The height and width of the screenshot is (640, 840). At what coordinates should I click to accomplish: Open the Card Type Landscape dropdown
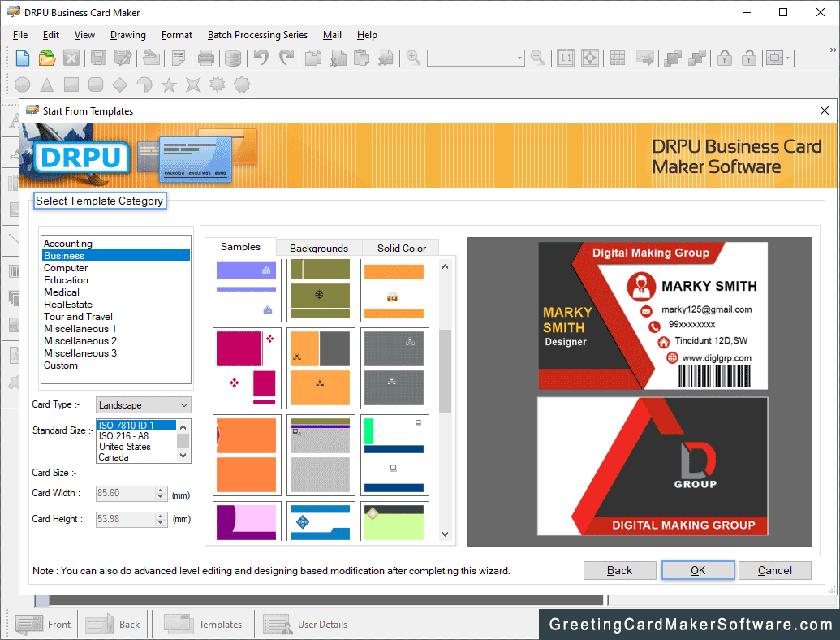click(143, 405)
